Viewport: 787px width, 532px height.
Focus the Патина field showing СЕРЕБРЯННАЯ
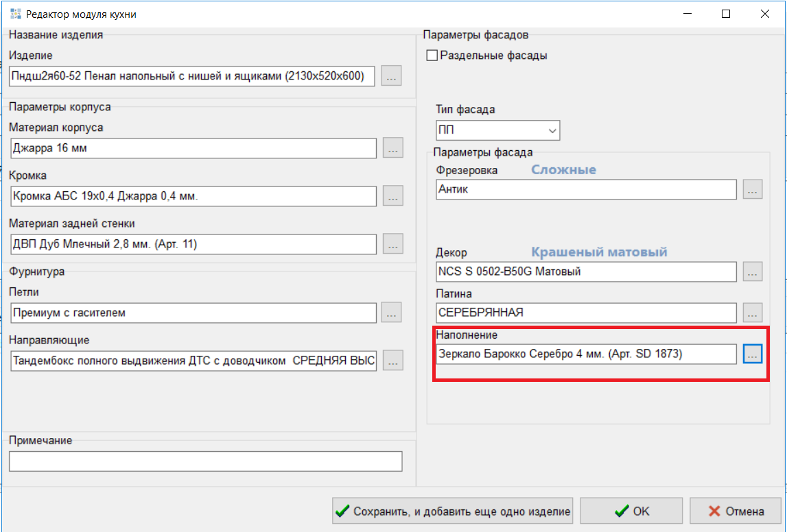point(586,313)
